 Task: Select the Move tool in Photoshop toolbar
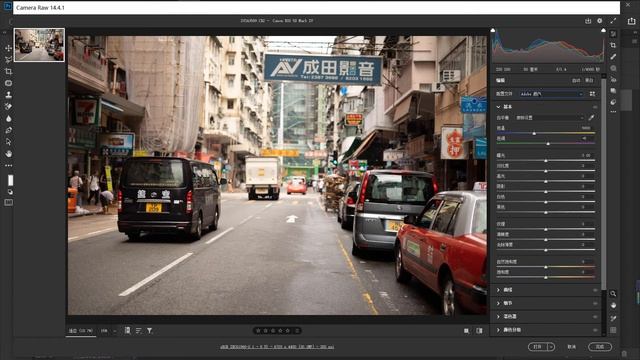tap(8, 48)
